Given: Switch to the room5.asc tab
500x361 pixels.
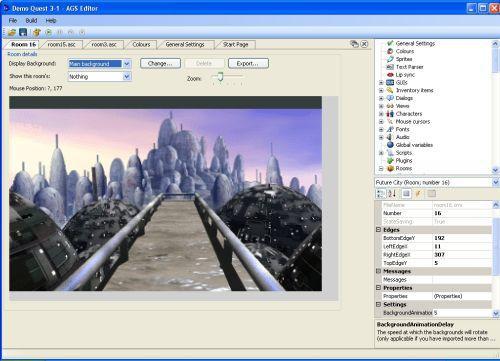Looking at the screenshot, I should tap(61, 44).
